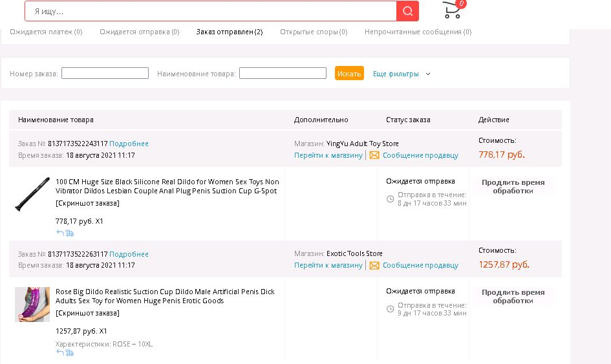Image resolution: width=611 pixels, height=364 pixels.
Task: Select the Заказ отправлен (2) tab
Action: click(230, 32)
